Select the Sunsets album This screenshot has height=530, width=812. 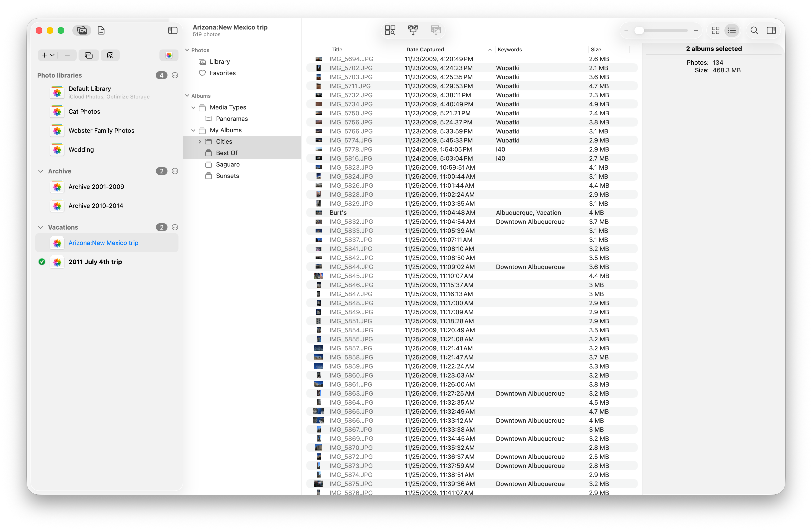[x=227, y=176]
